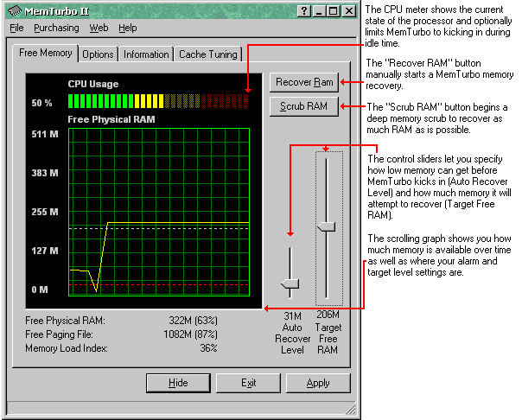
Task: Click the 383 M graph axis label
Action: pos(45,173)
